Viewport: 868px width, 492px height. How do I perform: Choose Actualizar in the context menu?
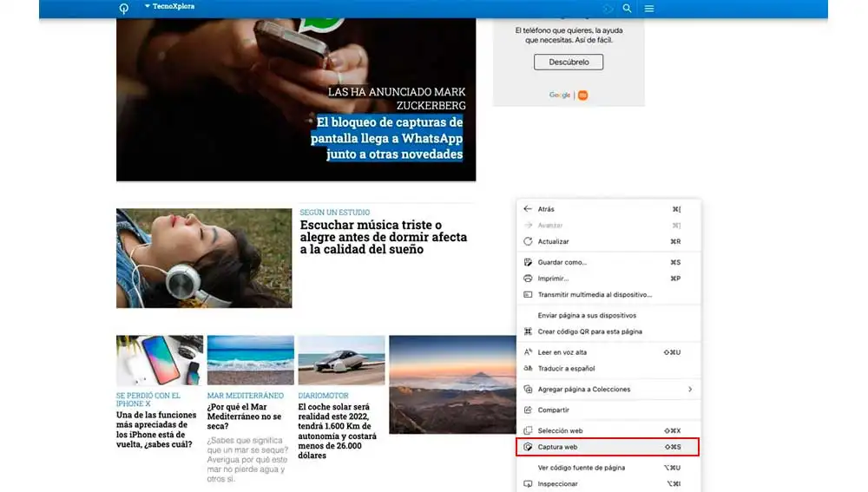coord(608,241)
